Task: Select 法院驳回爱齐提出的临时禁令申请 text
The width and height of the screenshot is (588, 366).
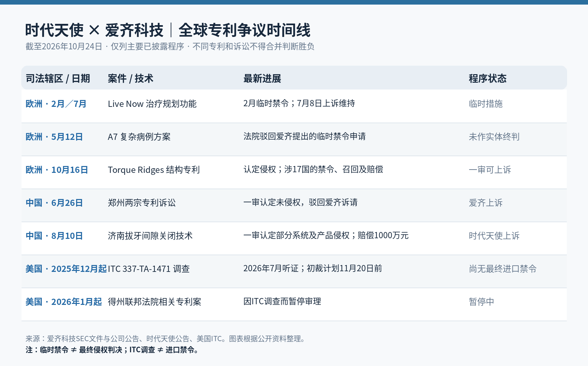Action: [x=304, y=136]
